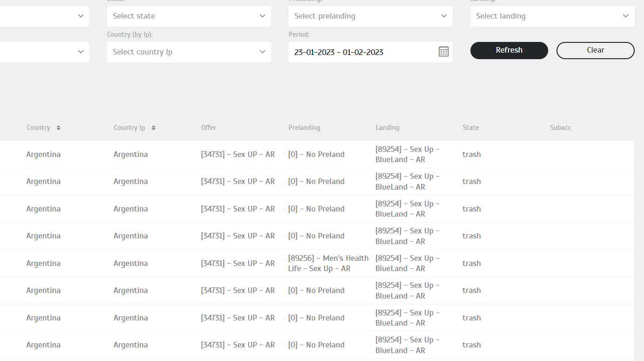Viewport: 644px width, 361px height.
Task: Click the Country (by Ip) label
Action: point(130,34)
